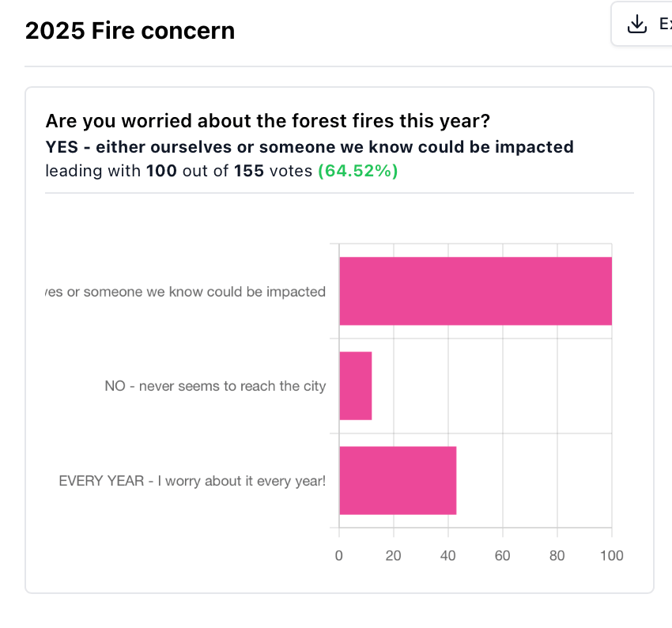Viewport: 672px width, 628px height.
Task: Click the bold '100' leading vote count
Action: pos(161,171)
